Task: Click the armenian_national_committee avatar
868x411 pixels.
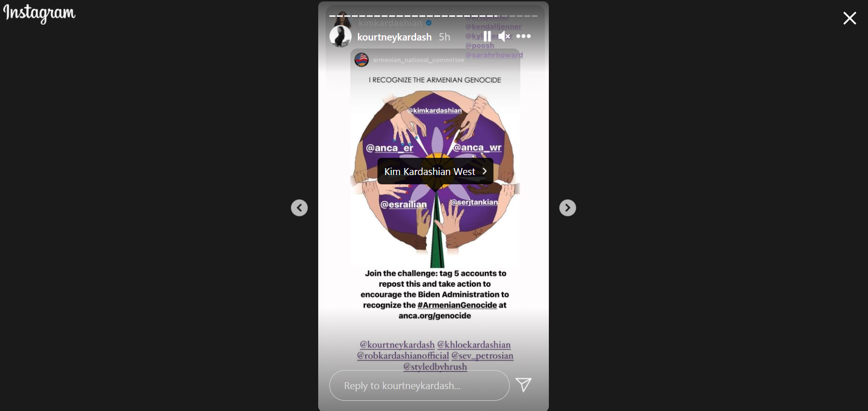Action: (362, 60)
